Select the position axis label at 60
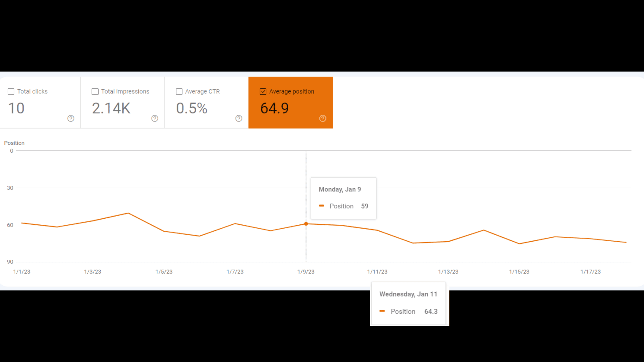 tap(10, 225)
